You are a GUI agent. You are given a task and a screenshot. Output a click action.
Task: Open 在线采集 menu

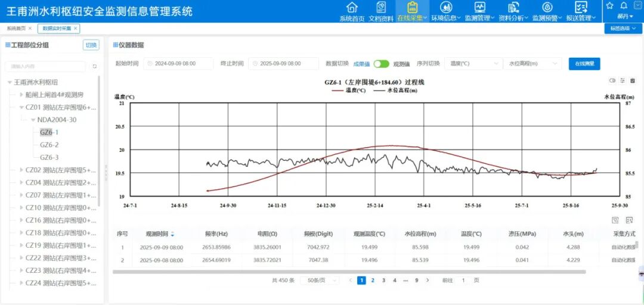click(x=413, y=11)
